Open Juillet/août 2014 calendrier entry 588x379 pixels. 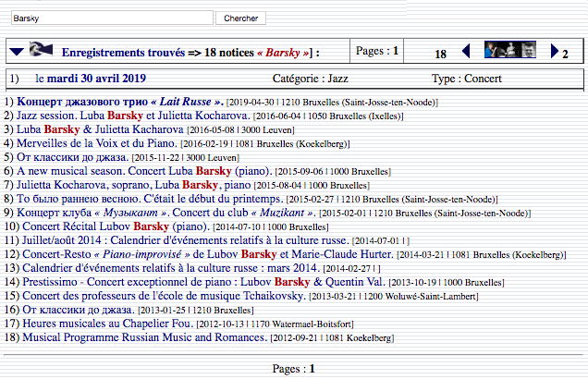click(185, 240)
